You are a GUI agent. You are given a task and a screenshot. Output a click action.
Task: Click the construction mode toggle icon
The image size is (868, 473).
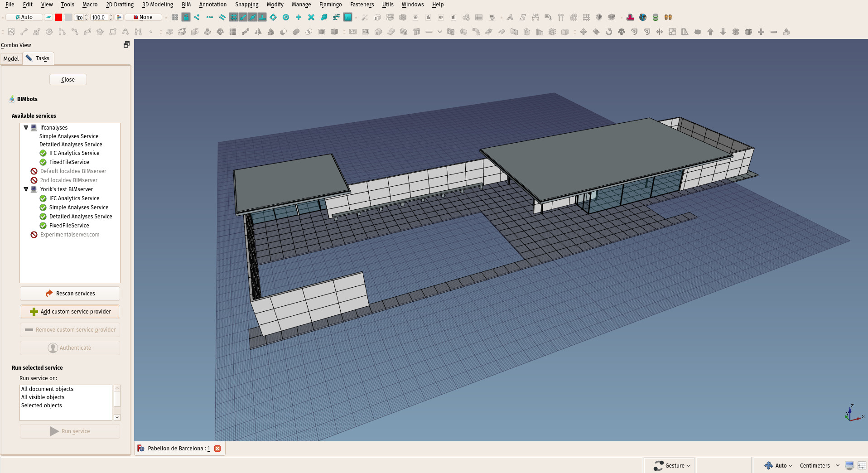point(48,17)
